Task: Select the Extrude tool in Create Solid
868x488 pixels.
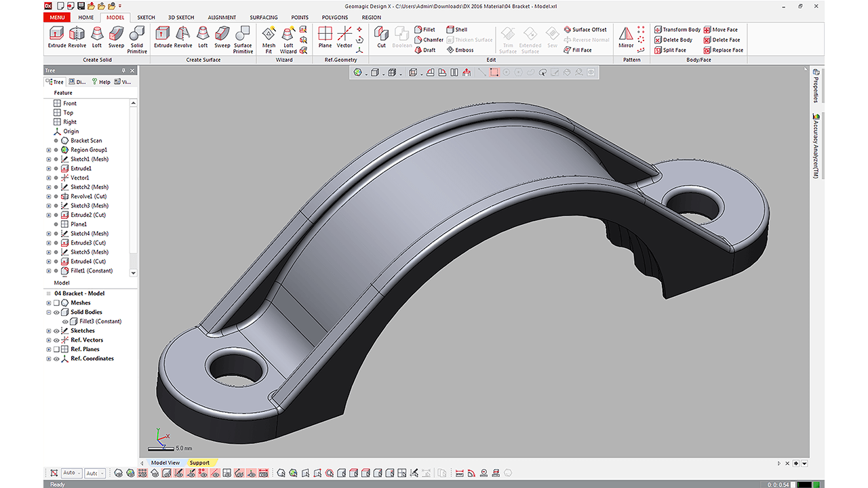Action: (56, 37)
